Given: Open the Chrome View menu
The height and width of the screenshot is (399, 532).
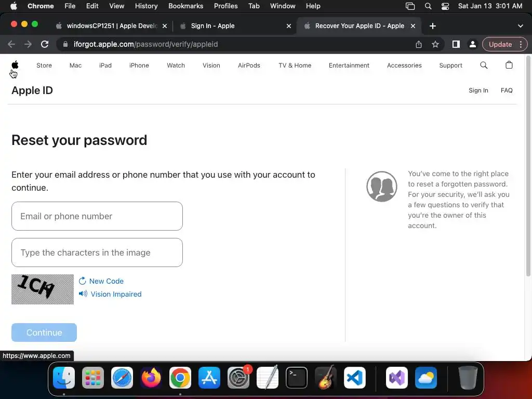Looking at the screenshot, I should click(x=117, y=6).
